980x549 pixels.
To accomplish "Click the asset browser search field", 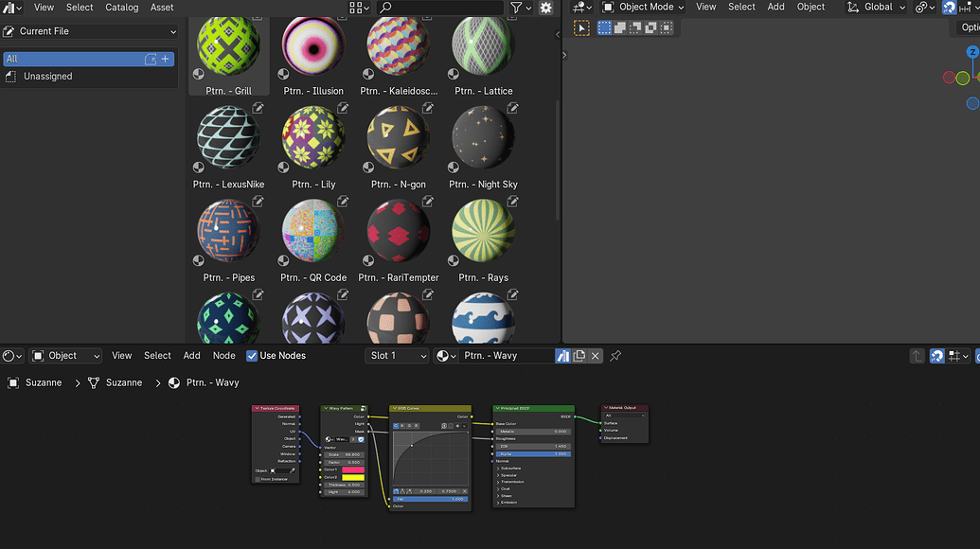I will coord(440,8).
